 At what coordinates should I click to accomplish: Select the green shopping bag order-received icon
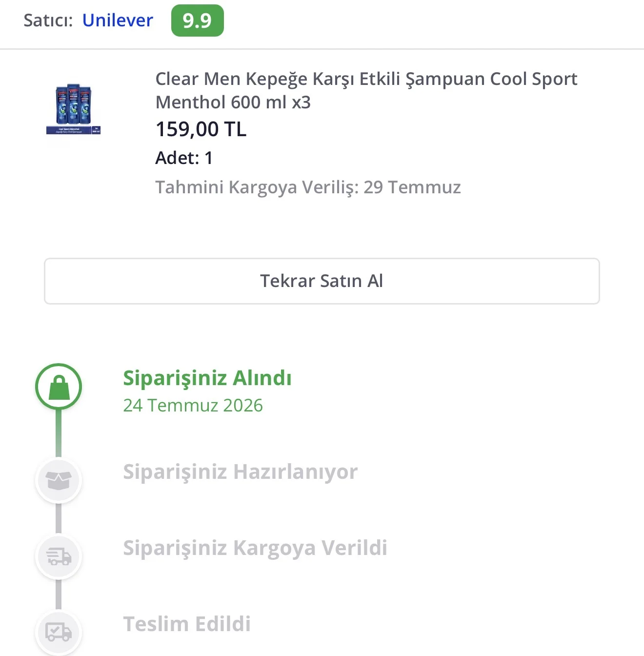59,387
